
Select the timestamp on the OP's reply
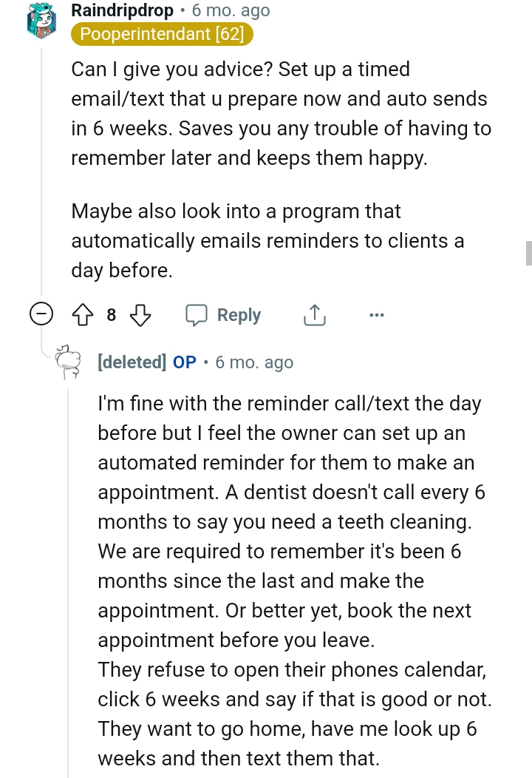pyautogui.click(x=254, y=362)
